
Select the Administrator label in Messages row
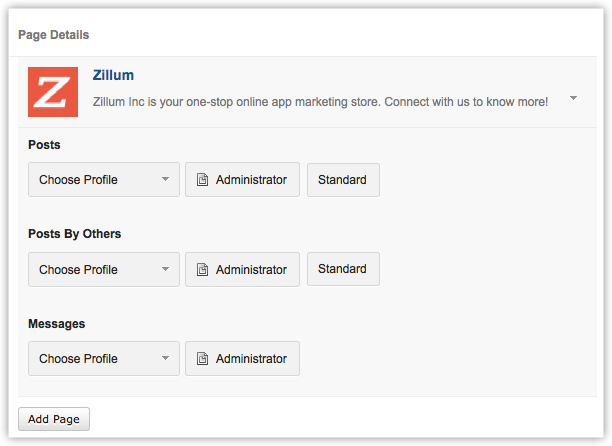pyautogui.click(x=251, y=359)
